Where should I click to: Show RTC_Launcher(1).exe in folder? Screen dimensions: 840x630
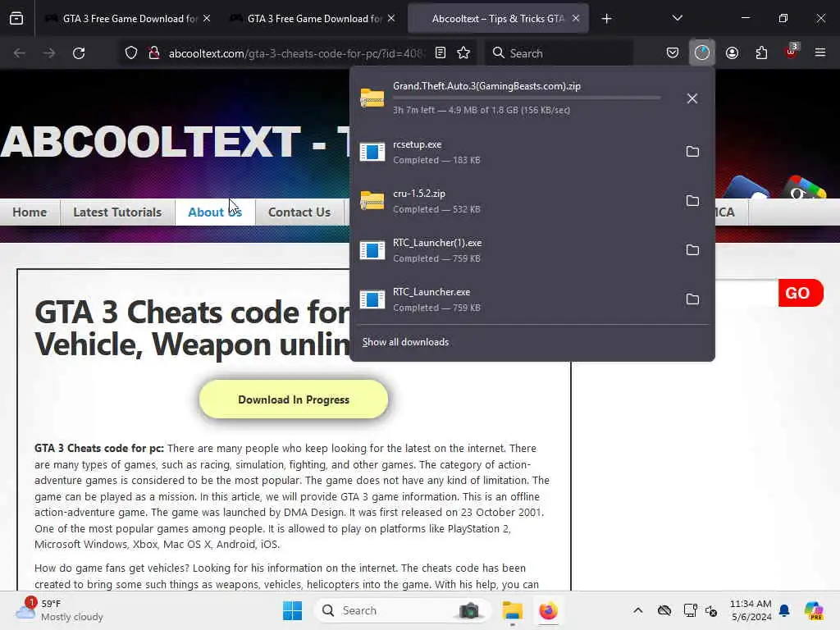692,250
